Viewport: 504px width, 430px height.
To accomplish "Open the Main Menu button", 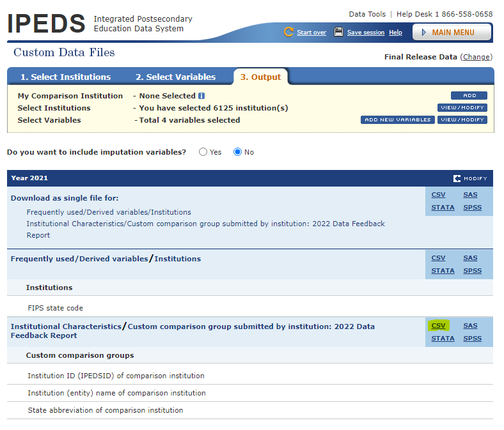I will (452, 32).
